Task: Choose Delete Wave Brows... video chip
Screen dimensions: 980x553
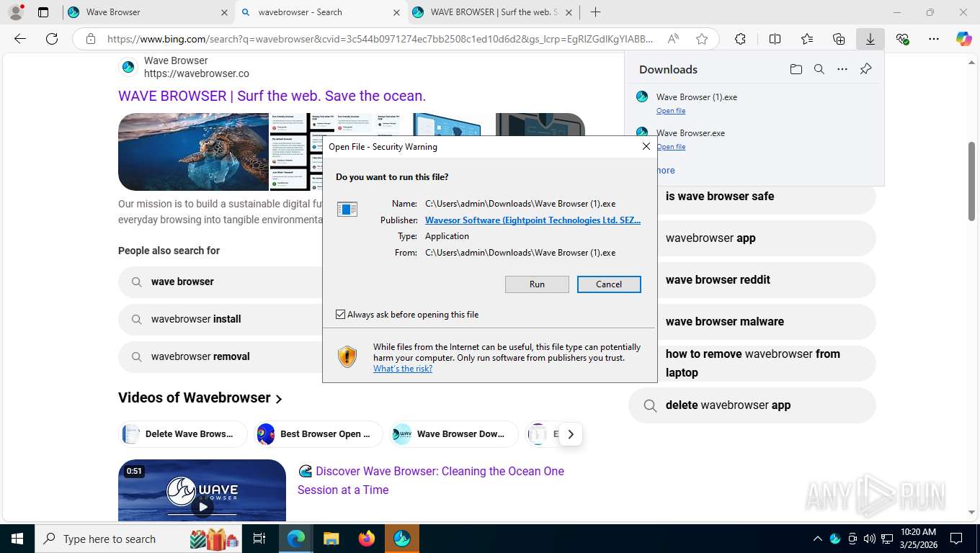Action: pyautogui.click(x=183, y=434)
